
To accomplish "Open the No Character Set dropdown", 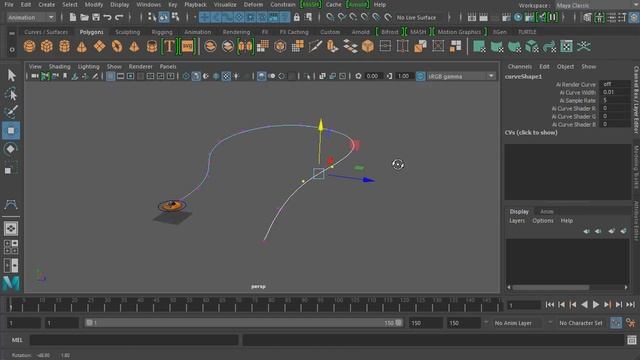I will 581,323.
